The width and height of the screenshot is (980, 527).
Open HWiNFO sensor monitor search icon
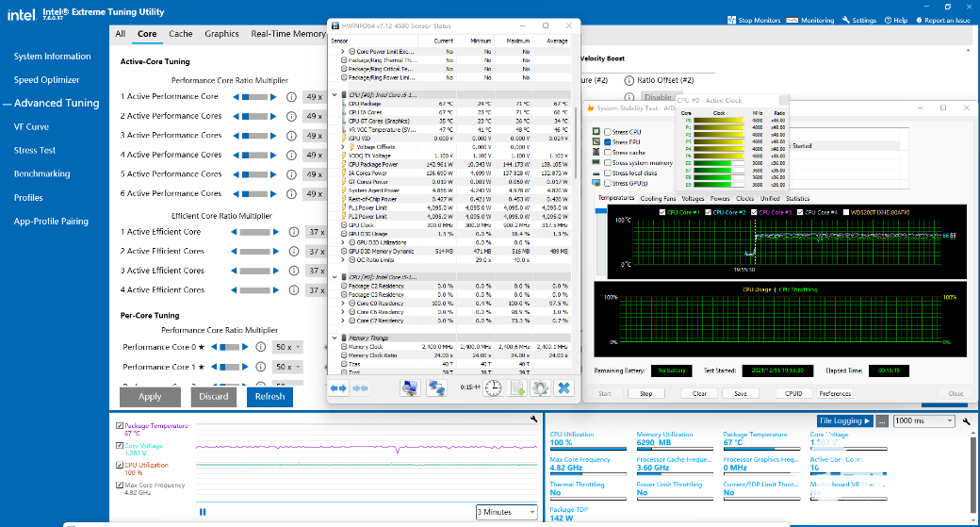(x=410, y=388)
